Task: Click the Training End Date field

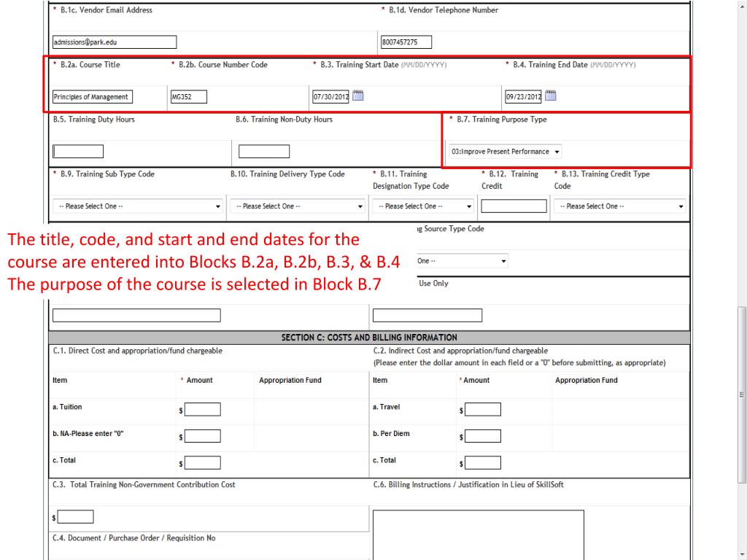Action: coord(524,97)
